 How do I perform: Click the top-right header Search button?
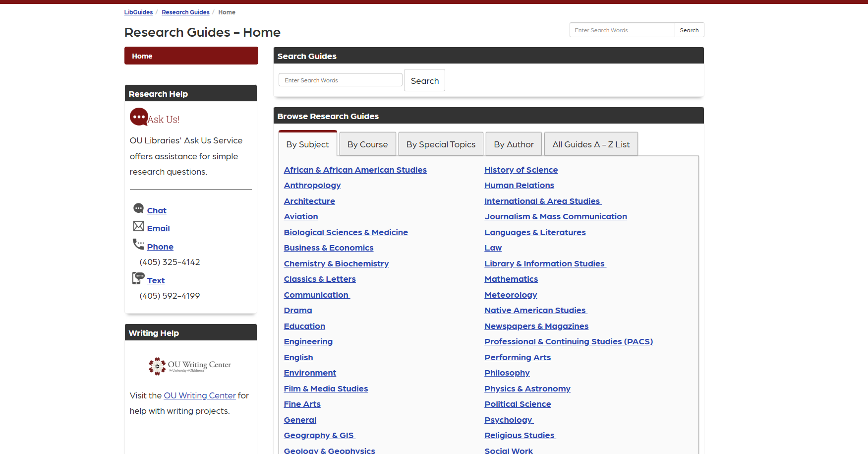(x=689, y=30)
